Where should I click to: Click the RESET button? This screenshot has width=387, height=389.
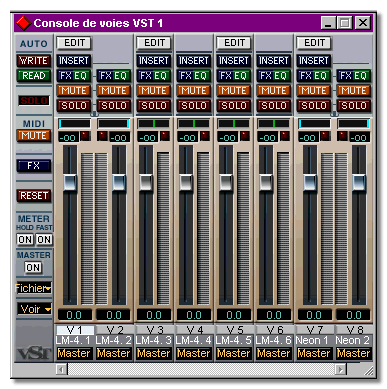pos(34,196)
